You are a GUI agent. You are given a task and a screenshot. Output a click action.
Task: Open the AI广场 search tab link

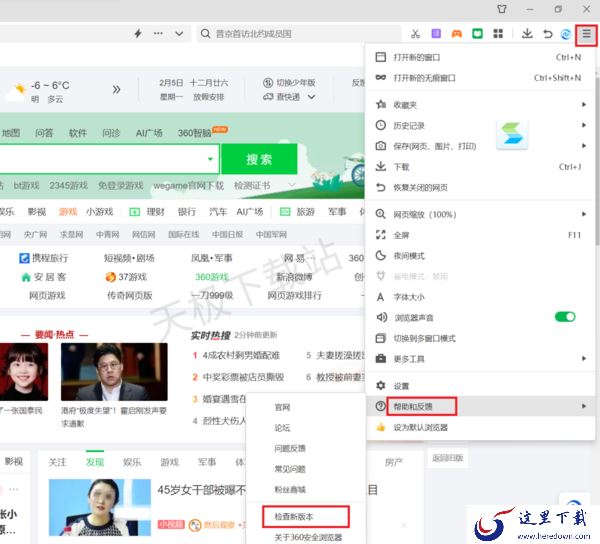pos(149,133)
